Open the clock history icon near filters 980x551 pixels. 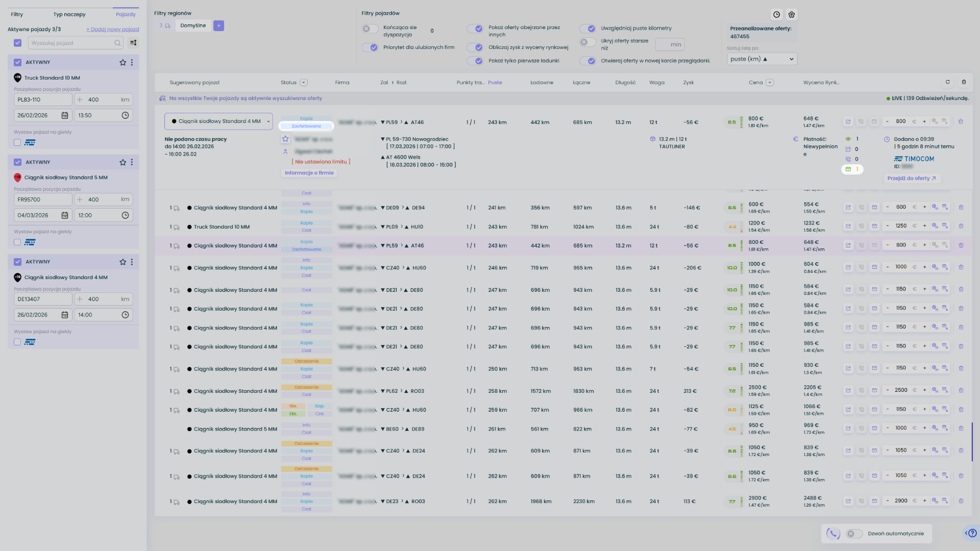click(x=776, y=15)
